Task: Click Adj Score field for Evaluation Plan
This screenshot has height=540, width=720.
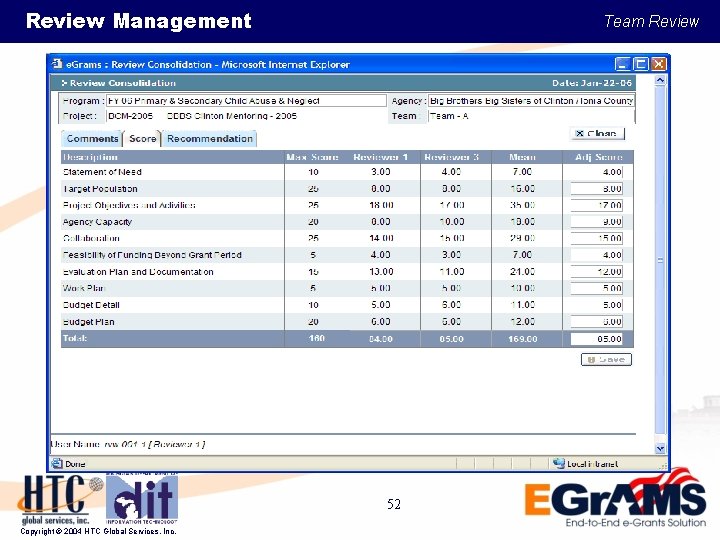Action: click(596, 271)
